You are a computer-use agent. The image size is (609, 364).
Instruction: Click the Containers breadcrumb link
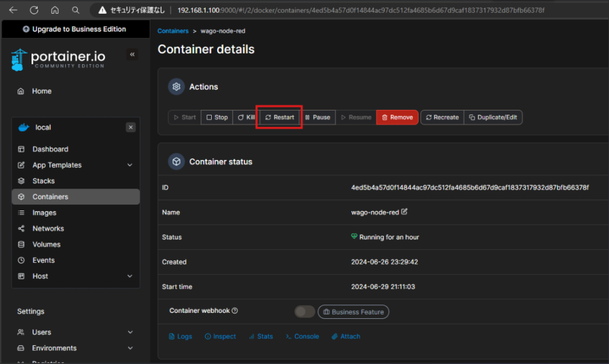tap(173, 31)
